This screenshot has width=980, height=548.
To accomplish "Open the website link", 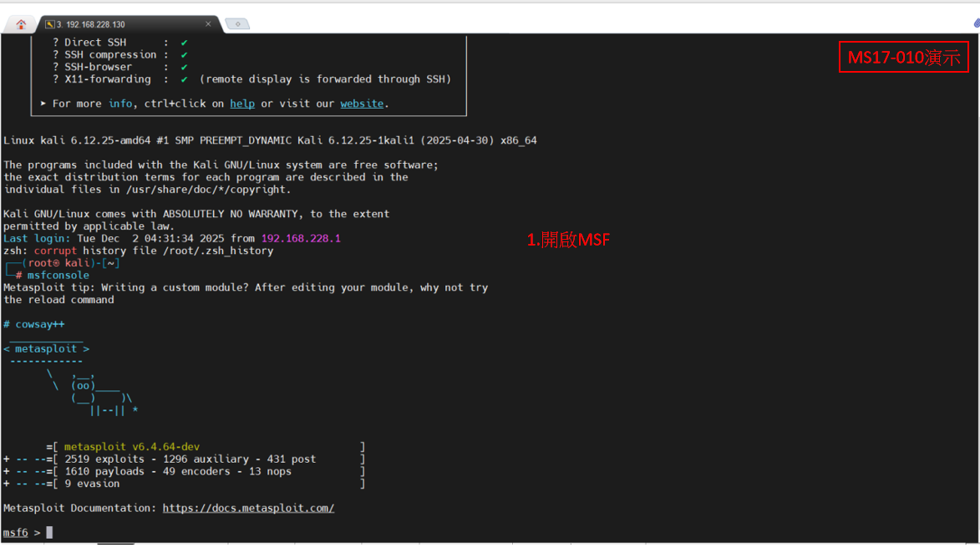I will pos(362,104).
